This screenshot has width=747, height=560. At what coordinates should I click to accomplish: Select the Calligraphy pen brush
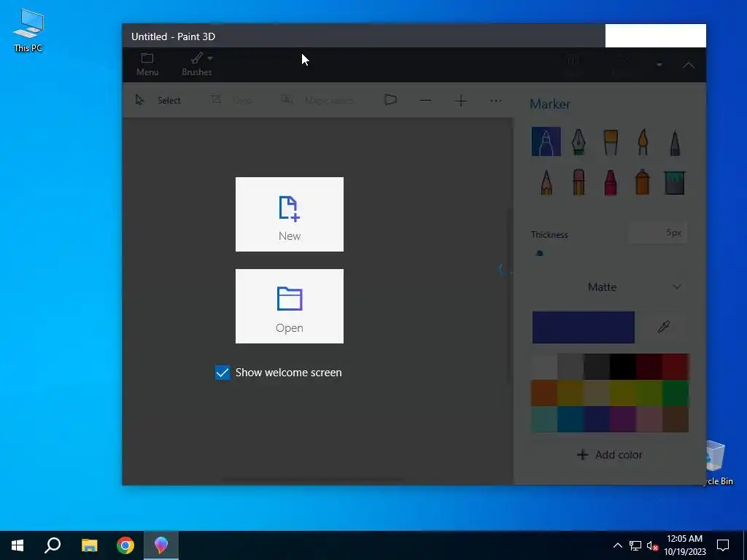coord(578,141)
